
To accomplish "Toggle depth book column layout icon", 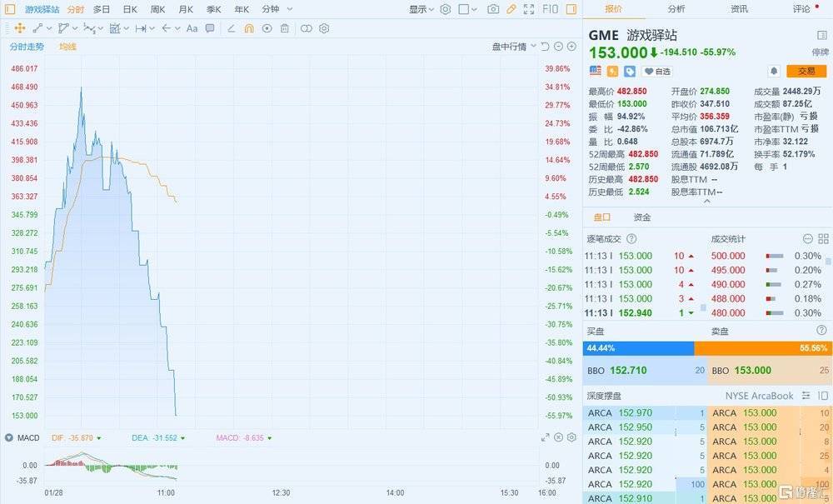I will click(x=823, y=396).
